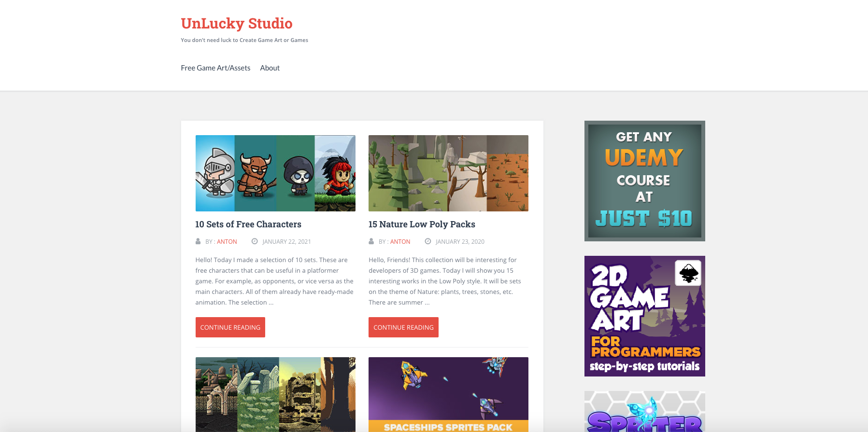Click the UnLucky Studio site title

(x=236, y=23)
